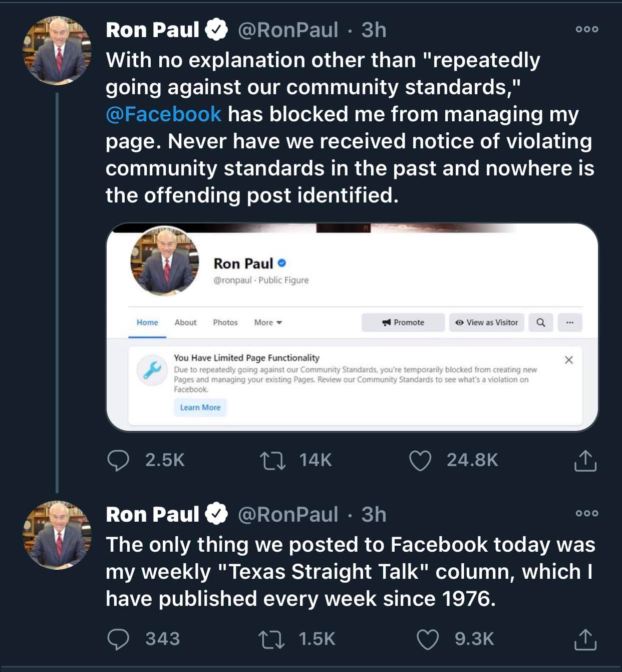
Task: Retweet the first tweet with 14K retweets
Action: [x=273, y=460]
